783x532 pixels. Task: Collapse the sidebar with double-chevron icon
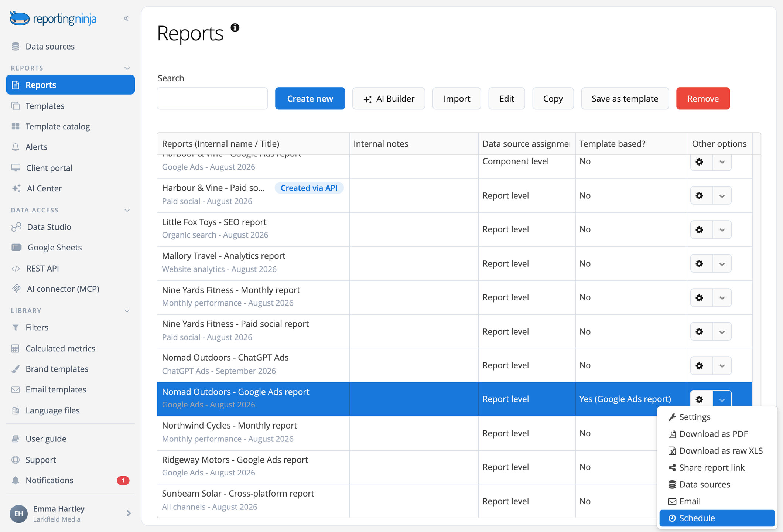tap(126, 18)
